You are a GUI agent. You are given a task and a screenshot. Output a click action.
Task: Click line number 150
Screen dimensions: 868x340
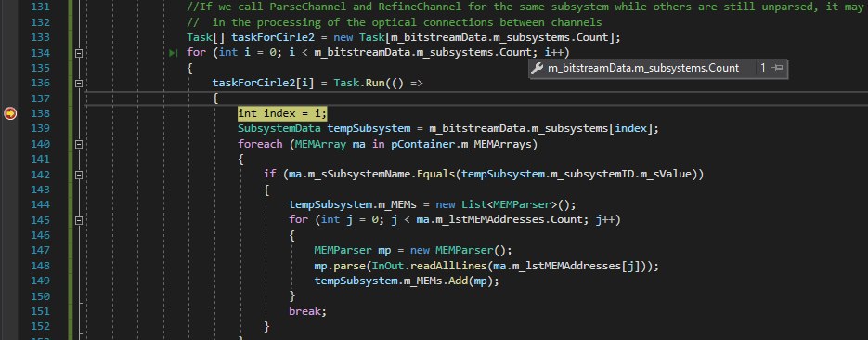(41, 295)
